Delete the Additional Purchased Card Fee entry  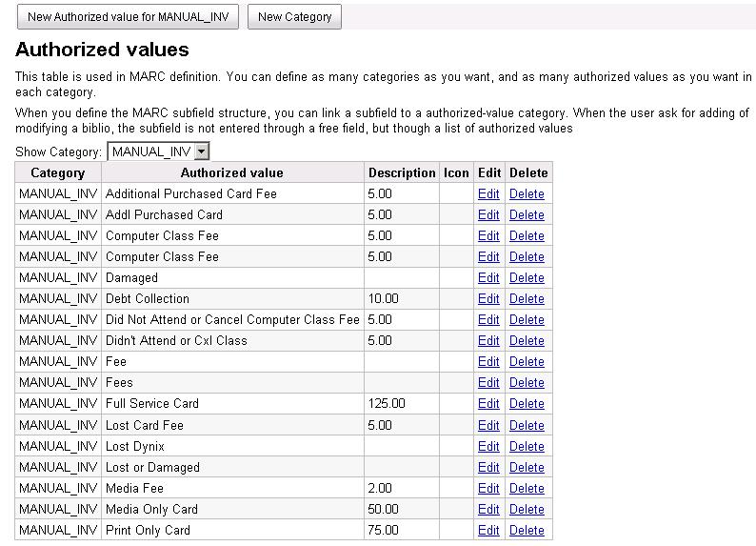(527, 193)
